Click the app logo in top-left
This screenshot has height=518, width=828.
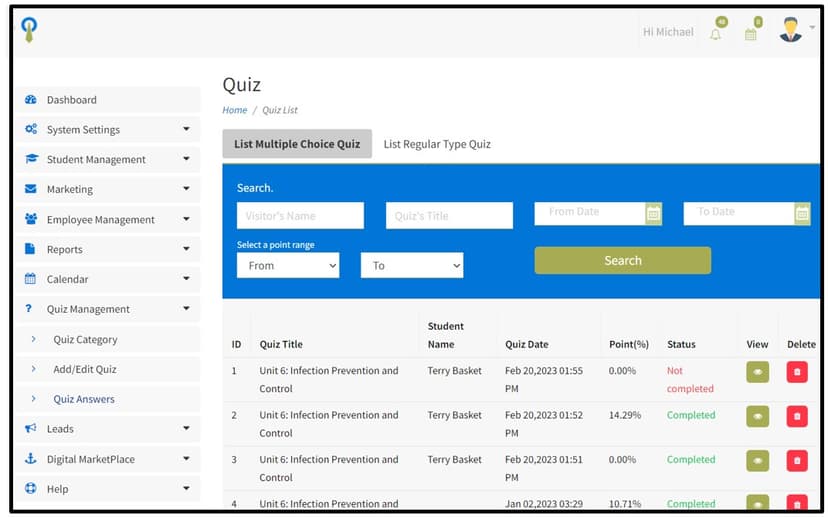(30, 31)
